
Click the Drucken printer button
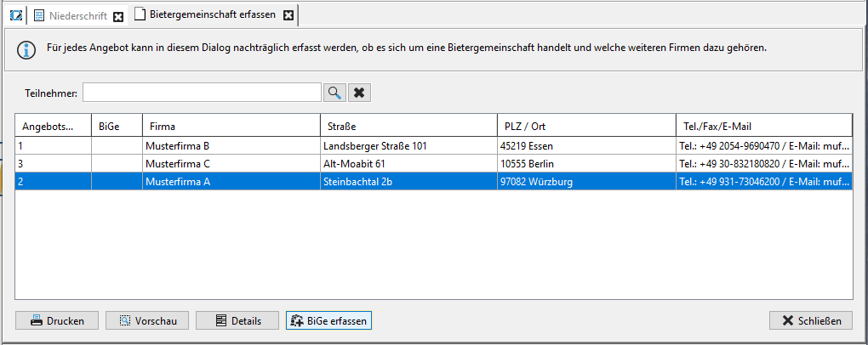tap(57, 320)
